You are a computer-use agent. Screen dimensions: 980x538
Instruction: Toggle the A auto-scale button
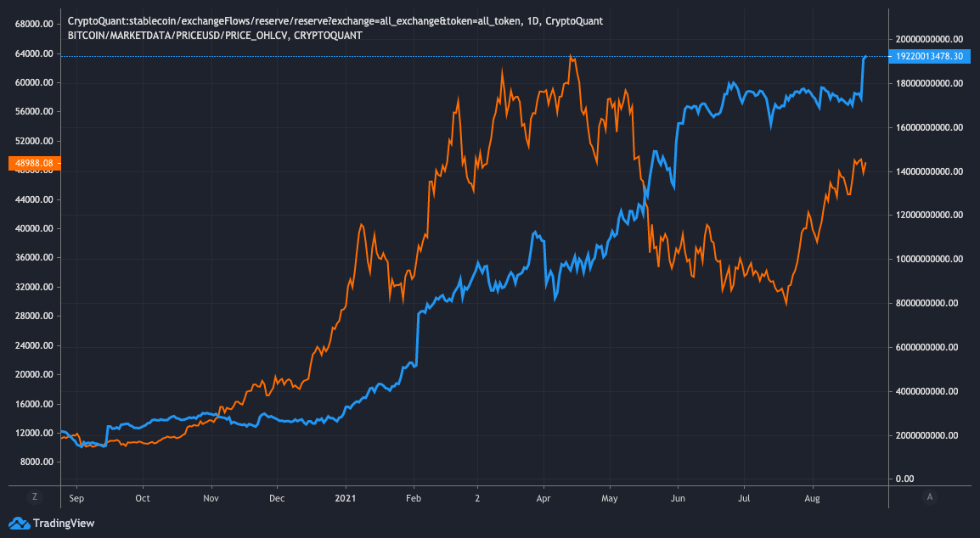pos(931,496)
